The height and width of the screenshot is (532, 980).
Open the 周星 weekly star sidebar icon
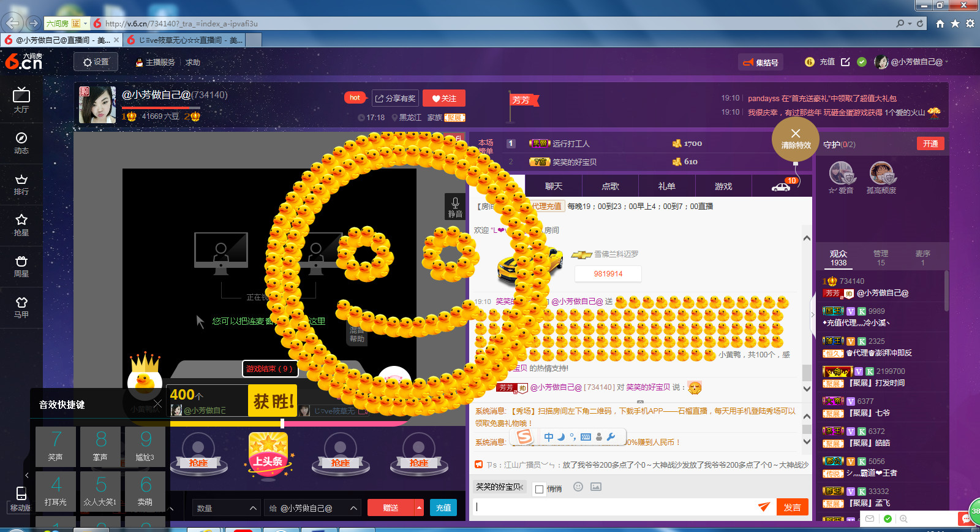[21, 266]
